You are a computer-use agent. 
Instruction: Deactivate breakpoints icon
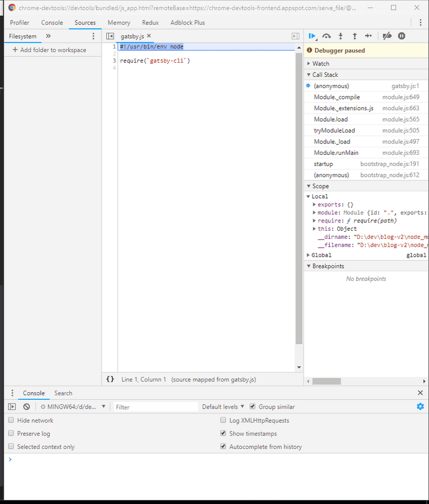tap(387, 36)
